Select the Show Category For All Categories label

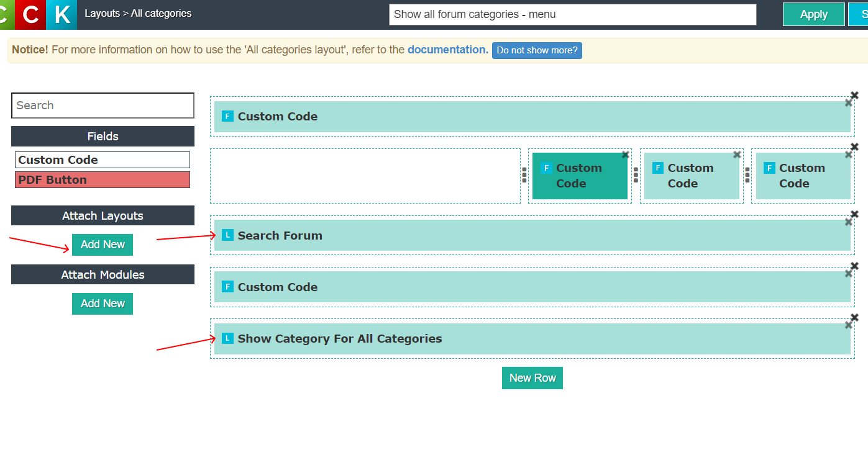pyautogui.click(x=340, y=338)
